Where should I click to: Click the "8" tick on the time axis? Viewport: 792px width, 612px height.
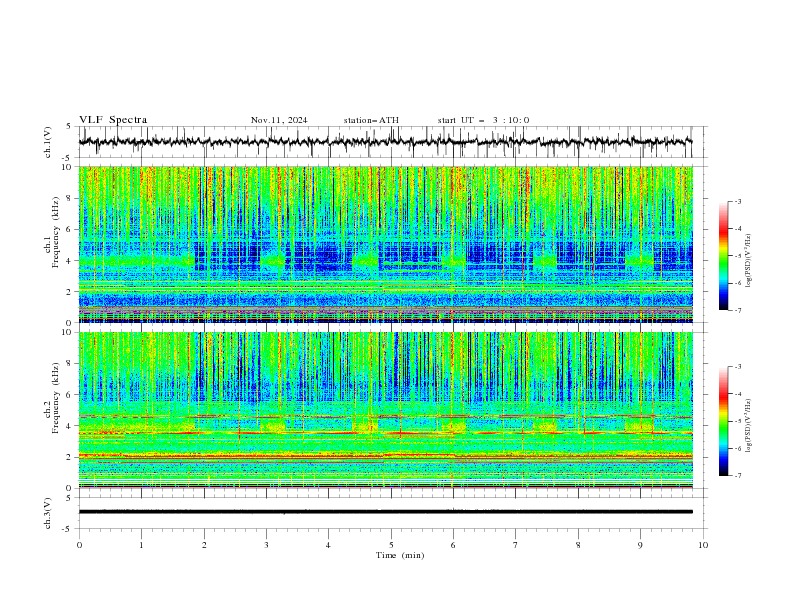point(578,545)
